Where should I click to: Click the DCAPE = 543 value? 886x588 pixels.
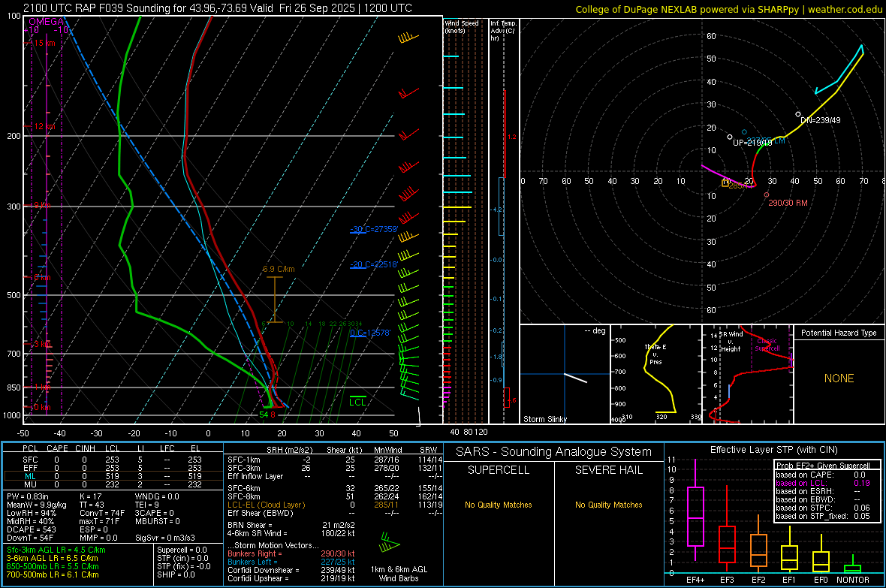point(32,529)
